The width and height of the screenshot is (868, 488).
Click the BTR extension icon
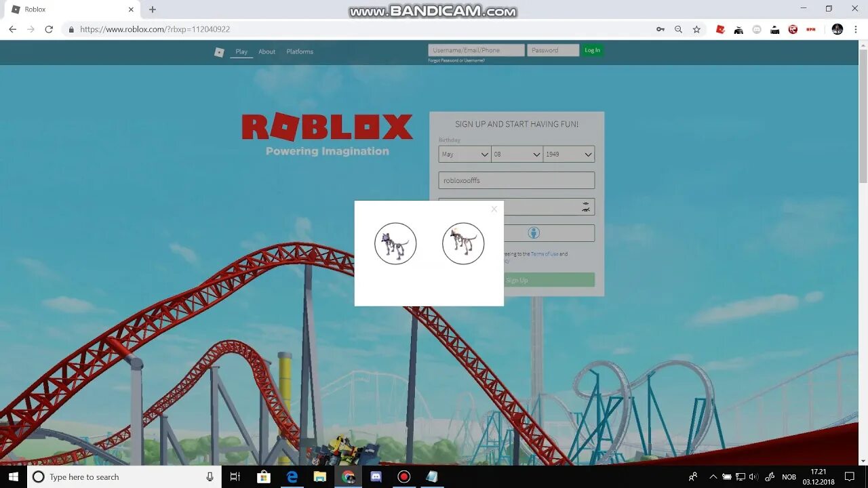pyautogui.click(x=811, y=29)
